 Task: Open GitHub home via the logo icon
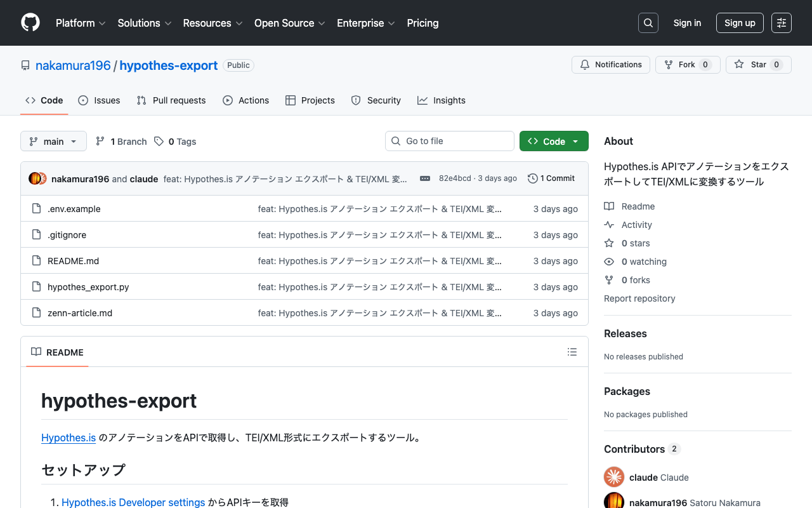[x=30, y=22]
